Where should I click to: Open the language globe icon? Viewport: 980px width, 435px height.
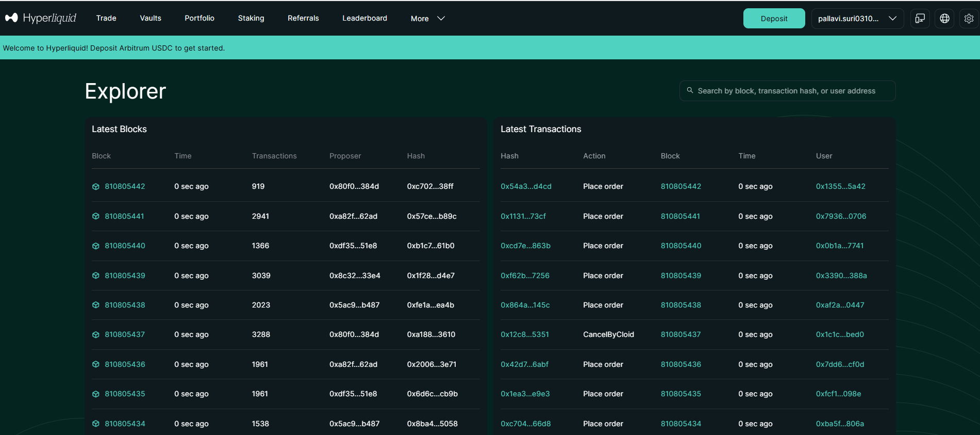click(944, 19)
